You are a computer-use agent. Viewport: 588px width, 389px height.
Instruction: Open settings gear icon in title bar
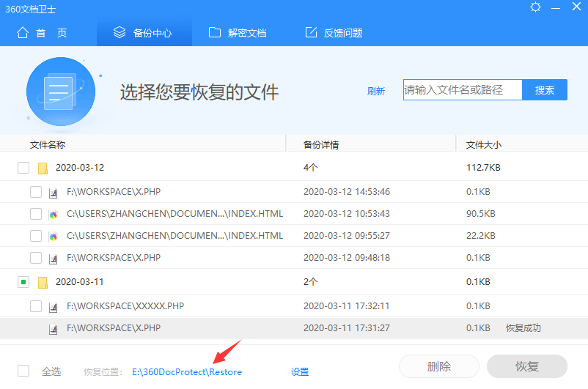point(536,7)
